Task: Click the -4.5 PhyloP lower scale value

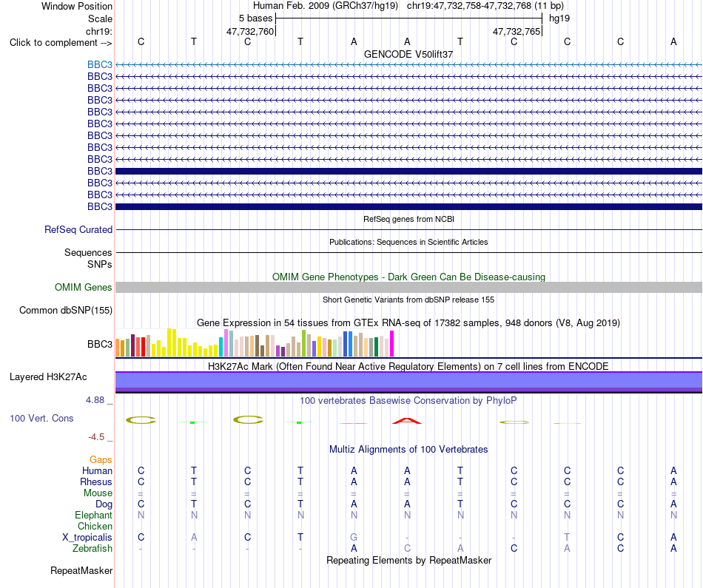Action: click(x=96, y=437)
